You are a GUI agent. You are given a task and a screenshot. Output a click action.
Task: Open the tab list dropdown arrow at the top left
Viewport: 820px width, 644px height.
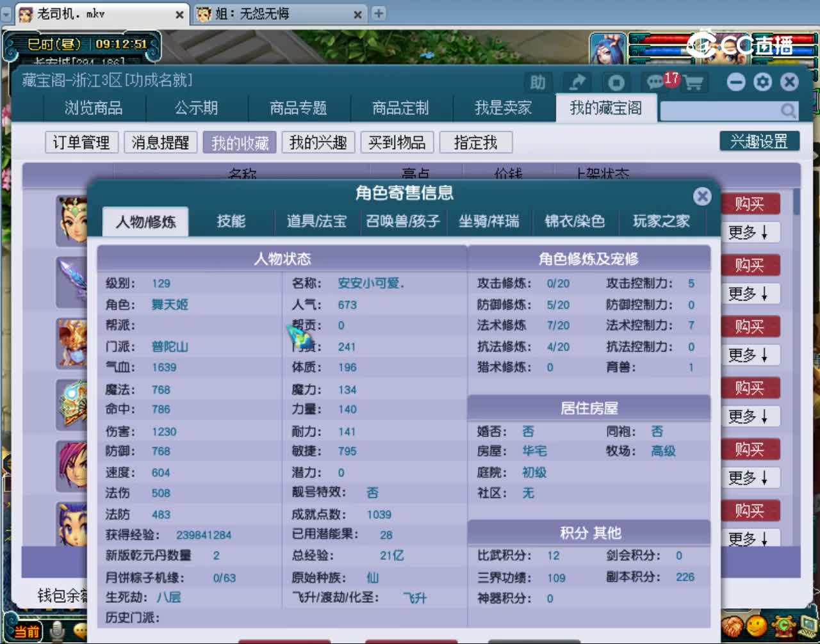tap(6, 13)
